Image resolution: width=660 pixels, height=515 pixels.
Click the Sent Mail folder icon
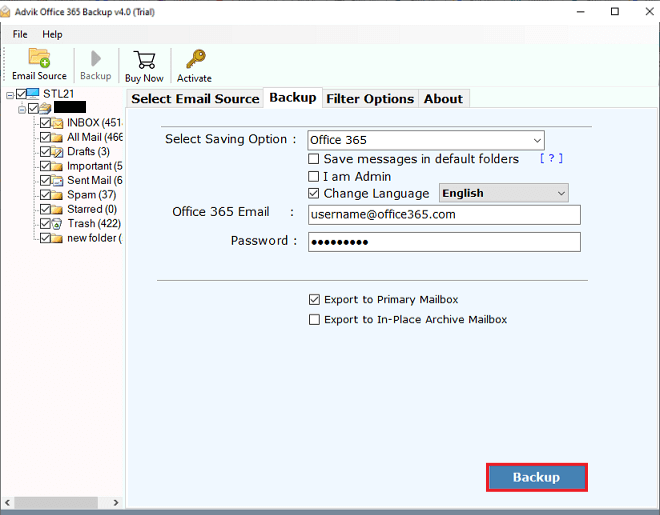[57, 180]
